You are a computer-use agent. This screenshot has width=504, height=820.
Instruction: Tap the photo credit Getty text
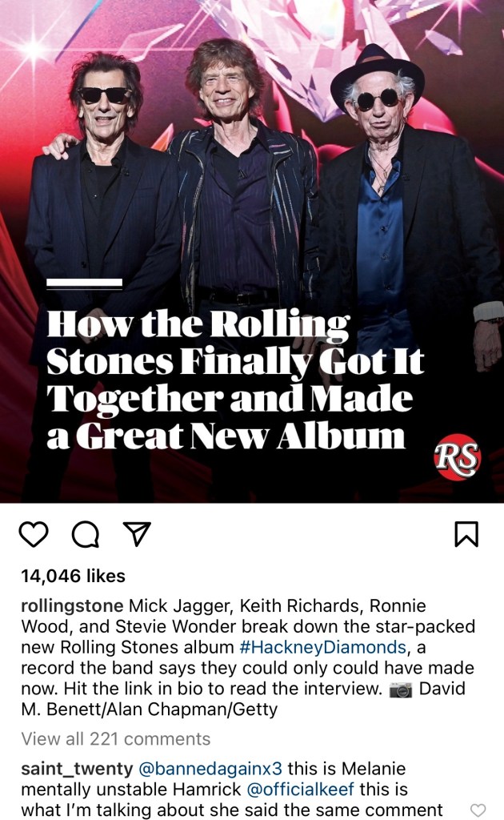tap(255, 709)
